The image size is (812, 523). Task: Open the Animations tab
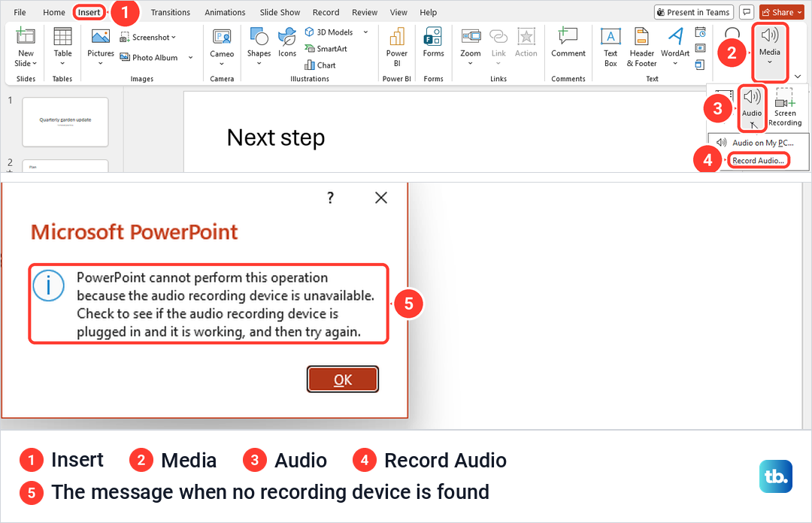225,12
